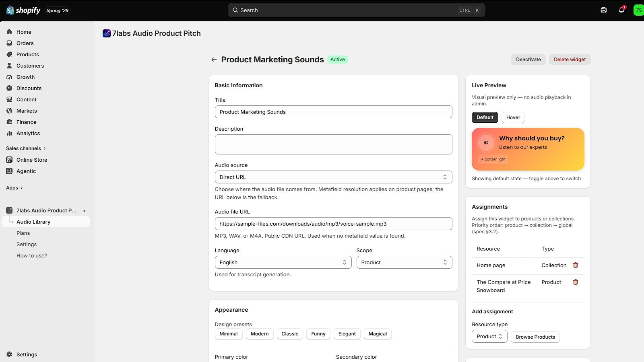Click the border light tag in preview
The height and width of the screenshot is (362, 644).
(x=493, y=159)
